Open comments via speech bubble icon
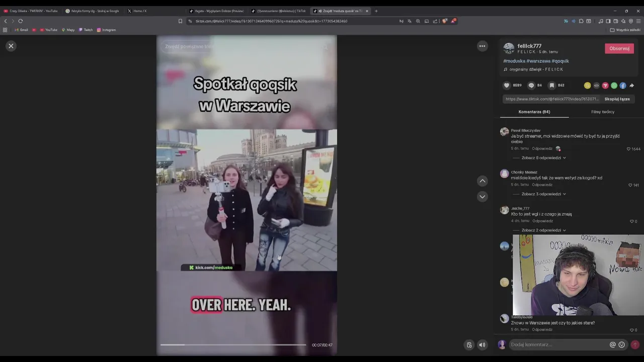Viewport: 644px width, 362px height. pos(531,85)
